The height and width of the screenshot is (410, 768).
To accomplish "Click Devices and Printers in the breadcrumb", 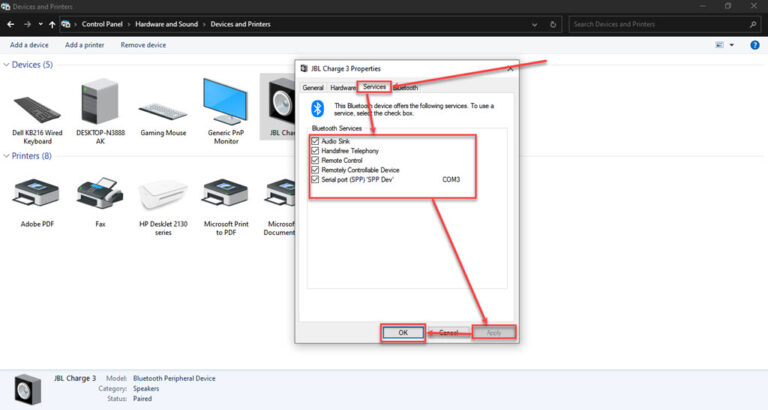I will pyautogui.click(x=240, y=24).
